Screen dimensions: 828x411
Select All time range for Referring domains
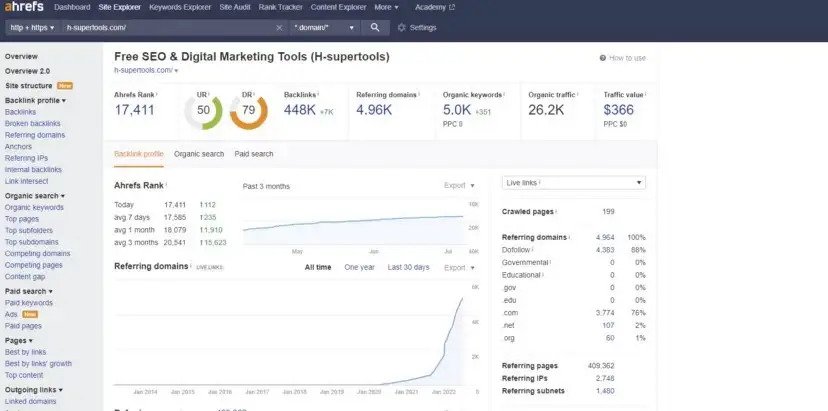[x=318, y=268]
